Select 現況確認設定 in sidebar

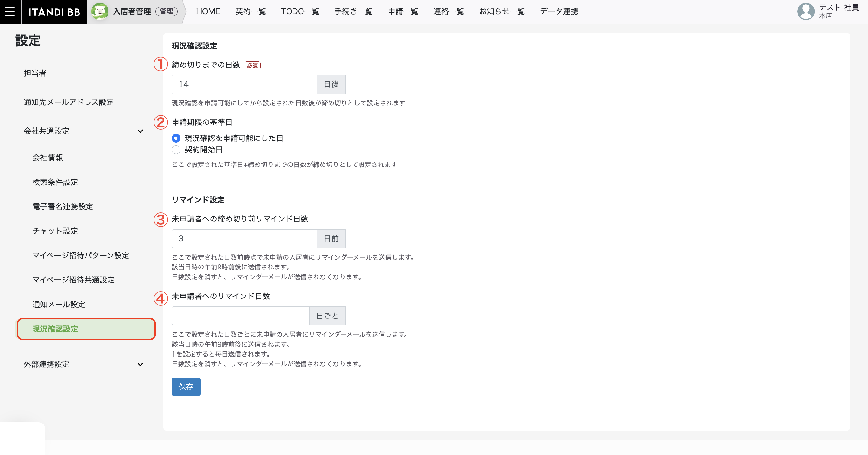(86, 329)
